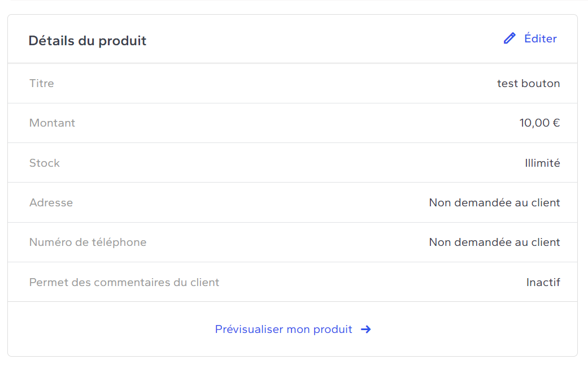This screenshot has height=368, width=588.
Task: Select the Titre row label
Action: coord(42,83)
